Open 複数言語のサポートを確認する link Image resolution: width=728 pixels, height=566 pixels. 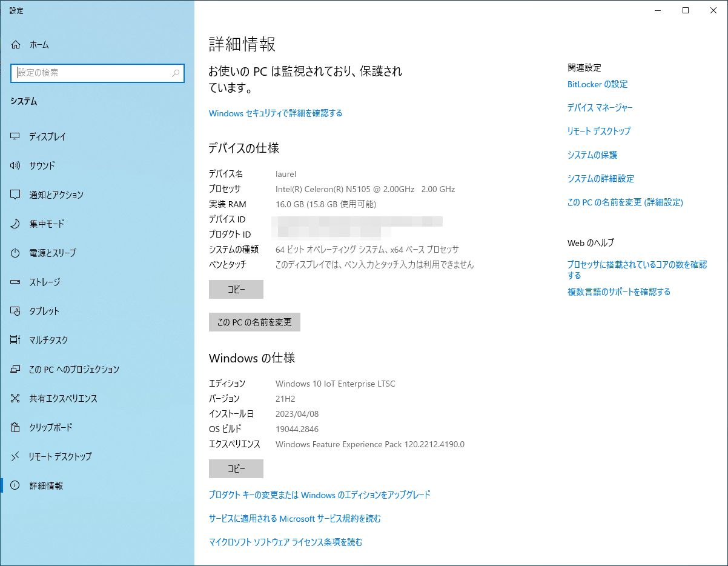tap(619, 292)
